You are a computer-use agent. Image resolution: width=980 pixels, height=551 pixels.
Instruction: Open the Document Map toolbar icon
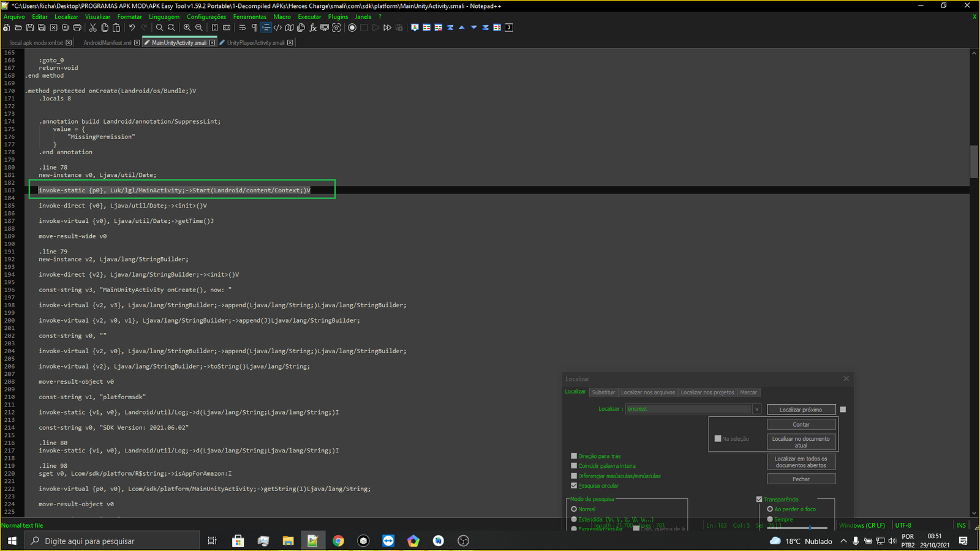(290, 28)
